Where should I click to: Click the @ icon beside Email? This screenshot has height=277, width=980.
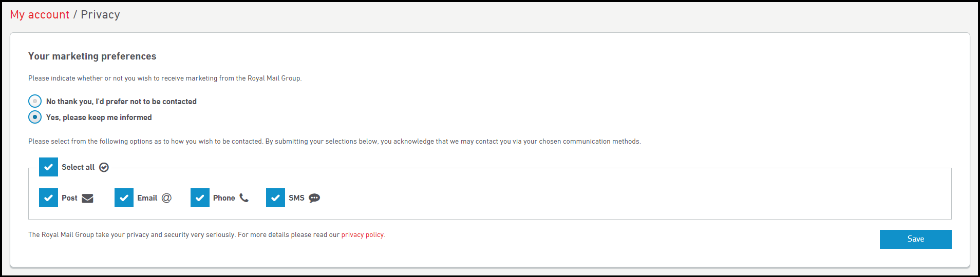(x=166, y=198)
